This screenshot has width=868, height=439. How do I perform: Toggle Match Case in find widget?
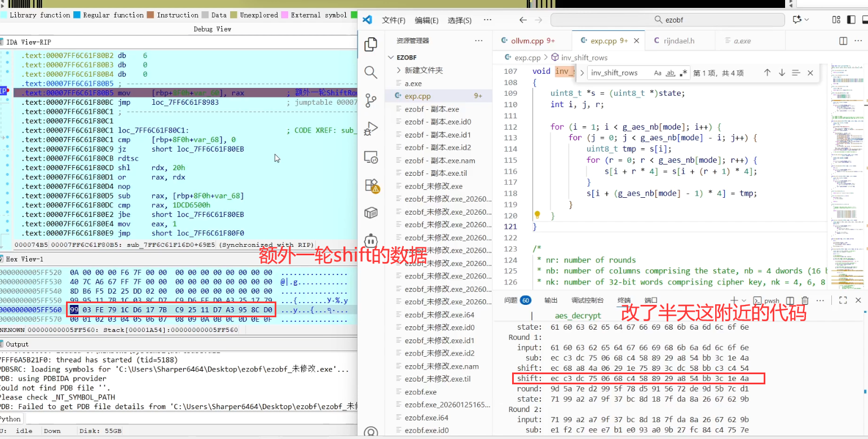[x=658, y=73]
